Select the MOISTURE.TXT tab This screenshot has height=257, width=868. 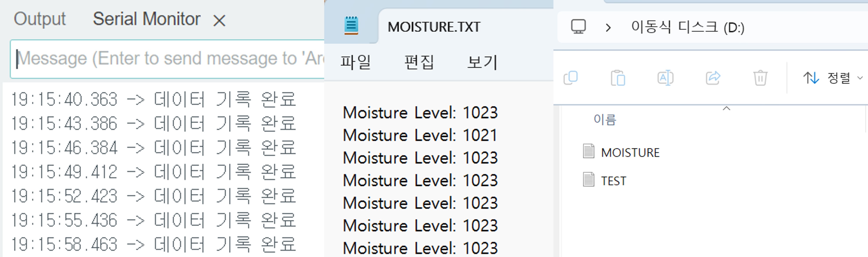tap(434, 27)
